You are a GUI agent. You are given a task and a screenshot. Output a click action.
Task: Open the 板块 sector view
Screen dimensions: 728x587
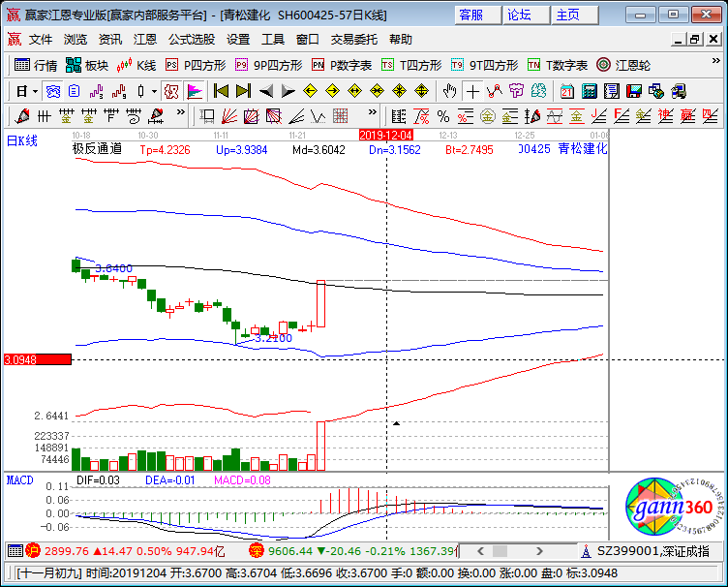pos(87,65)
